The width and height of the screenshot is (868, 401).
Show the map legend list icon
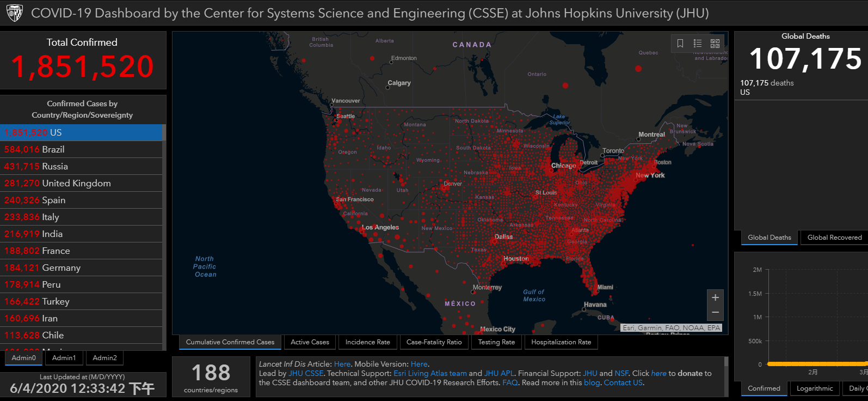coord(698,44)
